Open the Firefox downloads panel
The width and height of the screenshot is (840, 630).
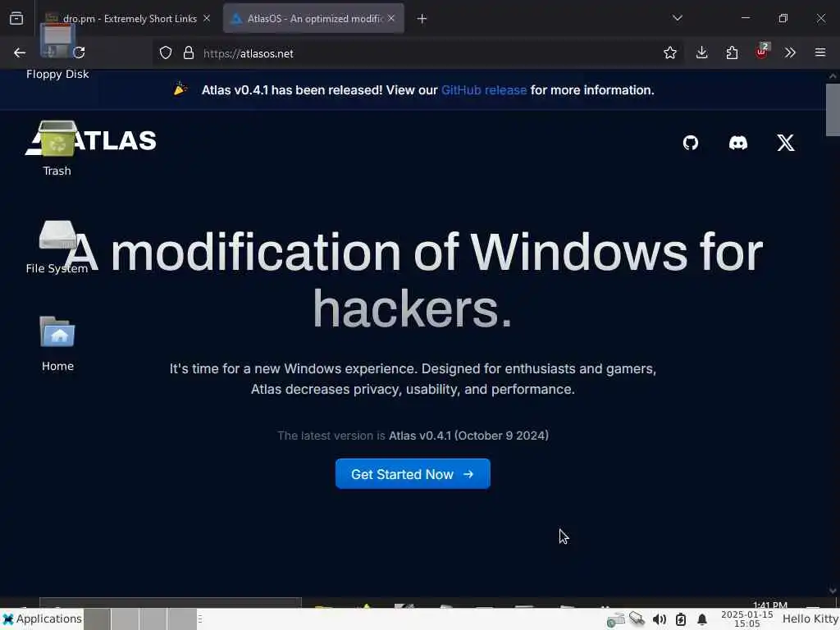702,52
